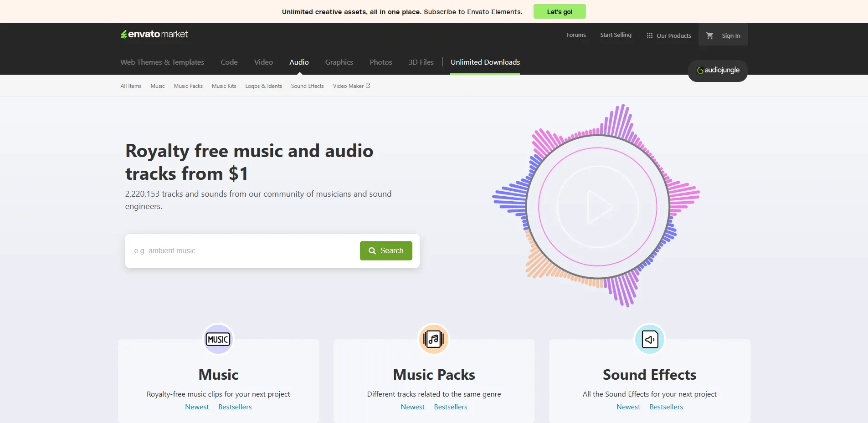
Task: Open the Photos menu item
Action: (381, 62)
